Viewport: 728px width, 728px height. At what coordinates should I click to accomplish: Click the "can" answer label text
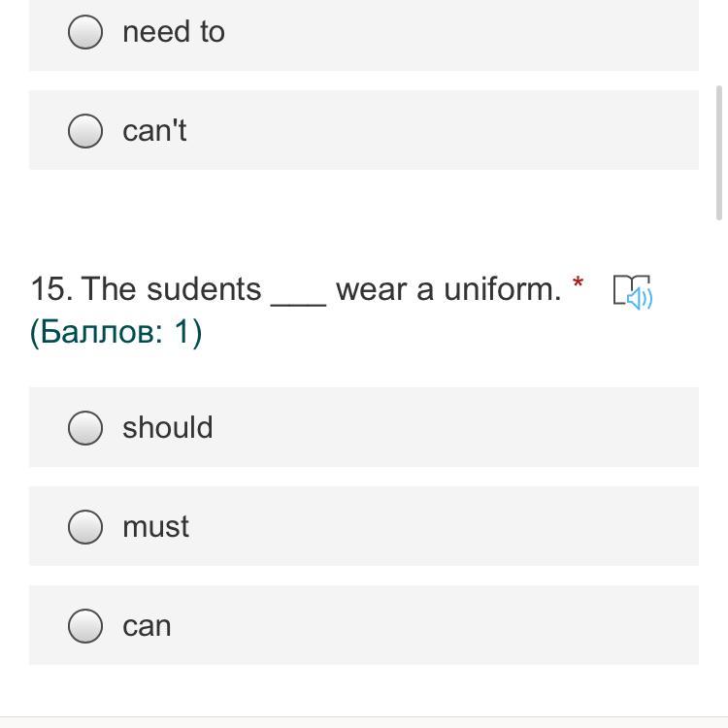(147, 625)
